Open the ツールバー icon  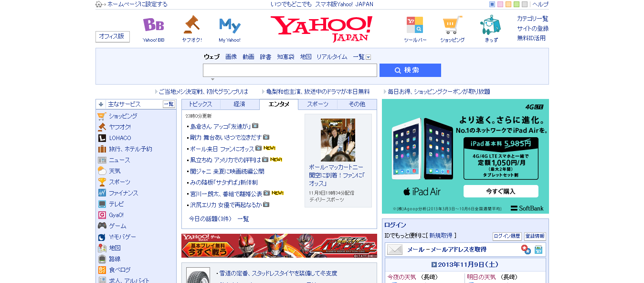tap(415, 25)
